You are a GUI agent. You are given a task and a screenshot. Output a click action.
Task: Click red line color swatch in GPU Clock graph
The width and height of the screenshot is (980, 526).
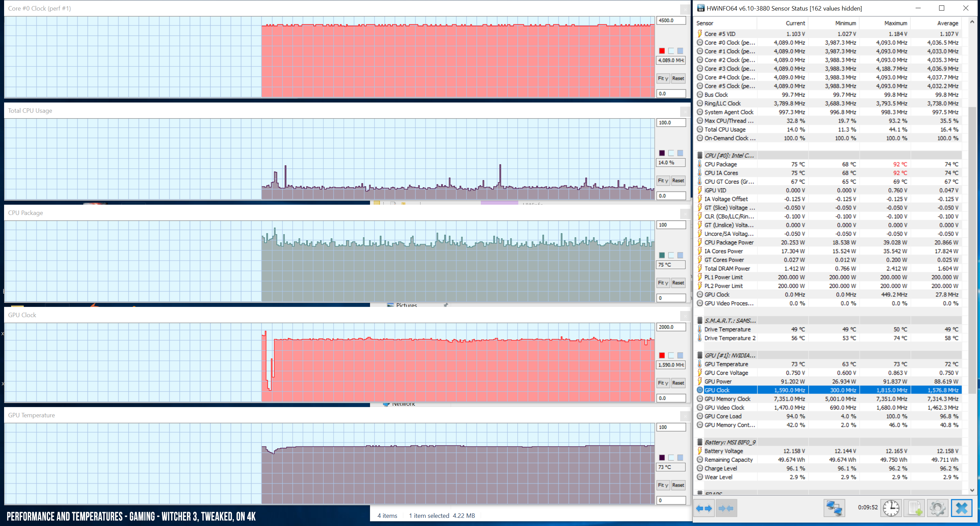pyautogui.click(x=662, y=355)
